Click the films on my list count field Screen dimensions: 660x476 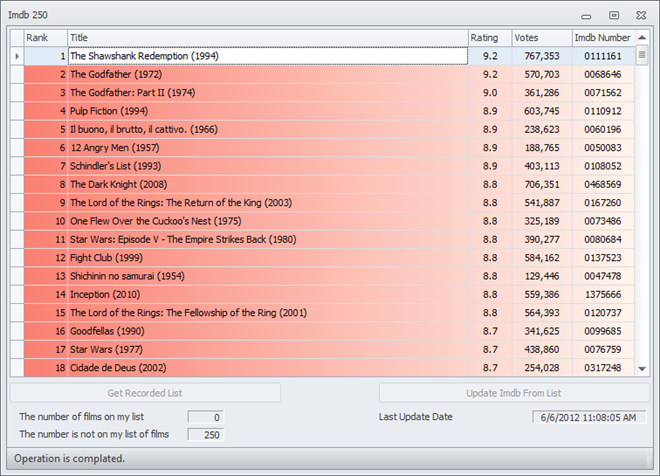(x=206, y=417)
